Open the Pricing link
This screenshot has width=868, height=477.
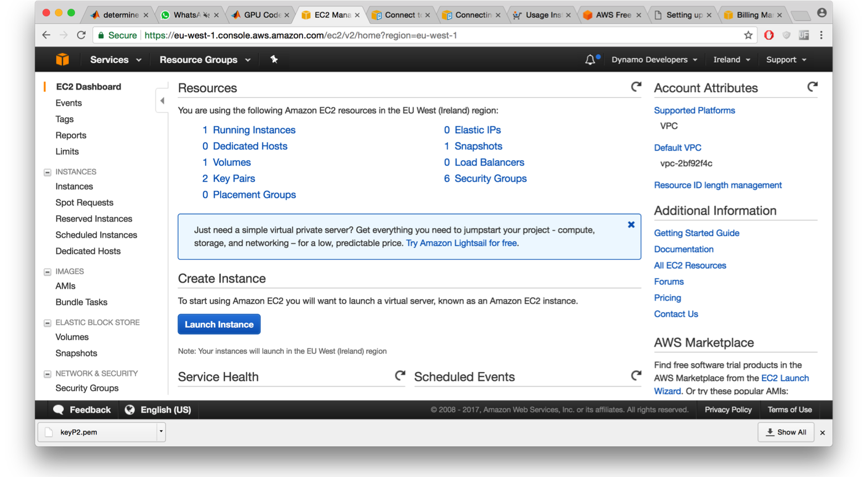[667, 298]
